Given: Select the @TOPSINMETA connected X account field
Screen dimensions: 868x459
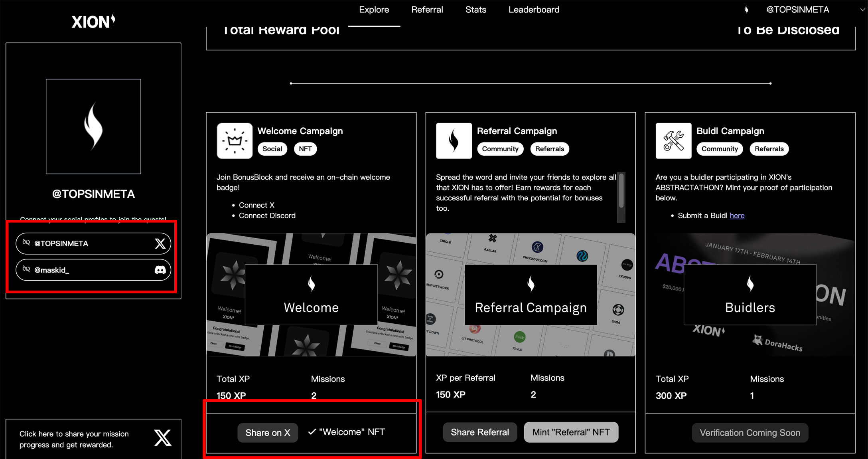Looking at the screenshot, I should [93, 243].
